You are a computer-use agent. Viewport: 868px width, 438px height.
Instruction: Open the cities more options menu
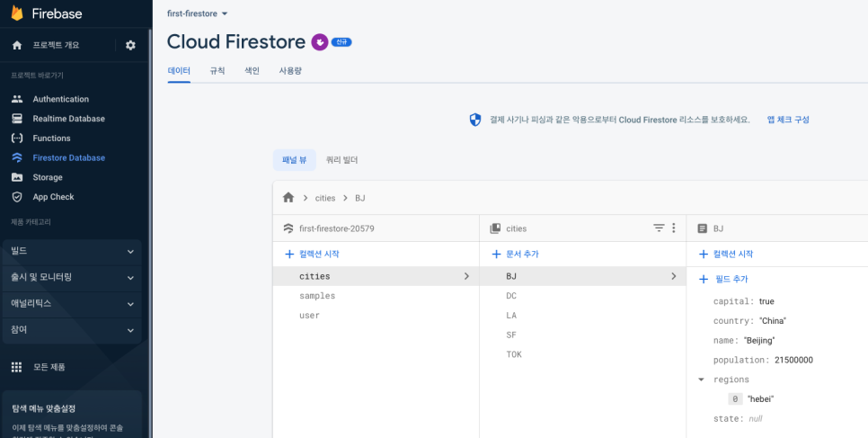[674, 228]
